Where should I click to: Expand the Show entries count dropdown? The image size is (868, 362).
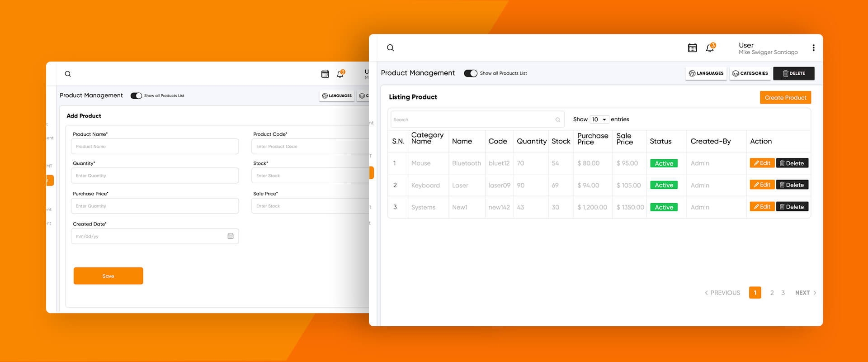(599, 119)
